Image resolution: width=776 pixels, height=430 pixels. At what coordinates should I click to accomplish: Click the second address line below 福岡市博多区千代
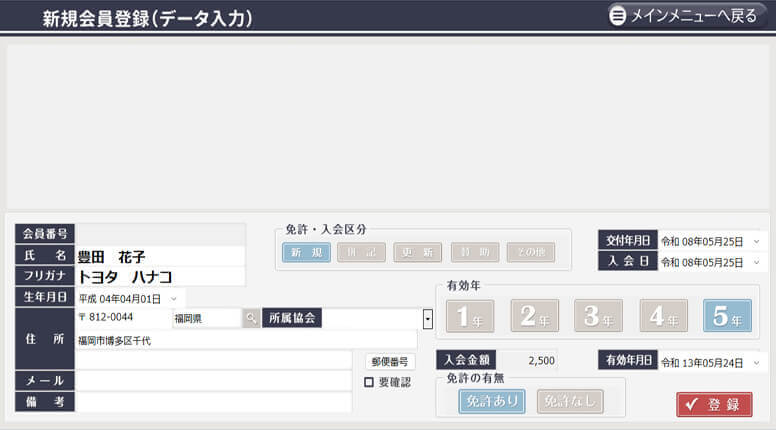point(214,360)
